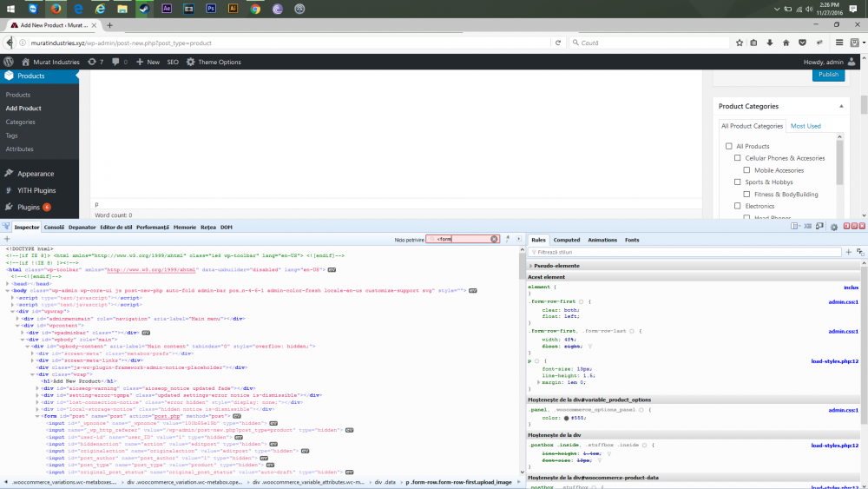Click the browser Cauta search field
The image size is (868, 489).
(x=649, y=43)
